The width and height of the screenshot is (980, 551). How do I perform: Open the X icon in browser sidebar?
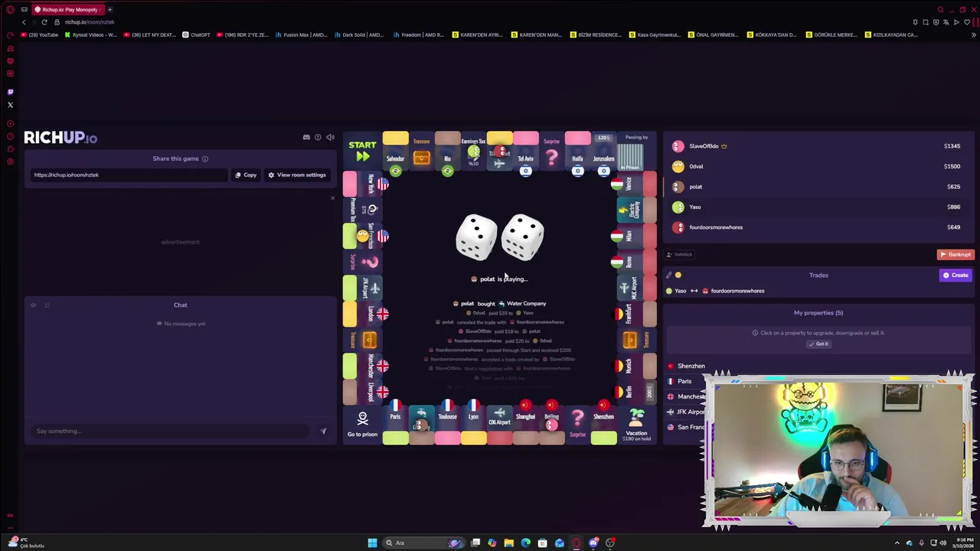pyautogui.click(x=10, y=105)
